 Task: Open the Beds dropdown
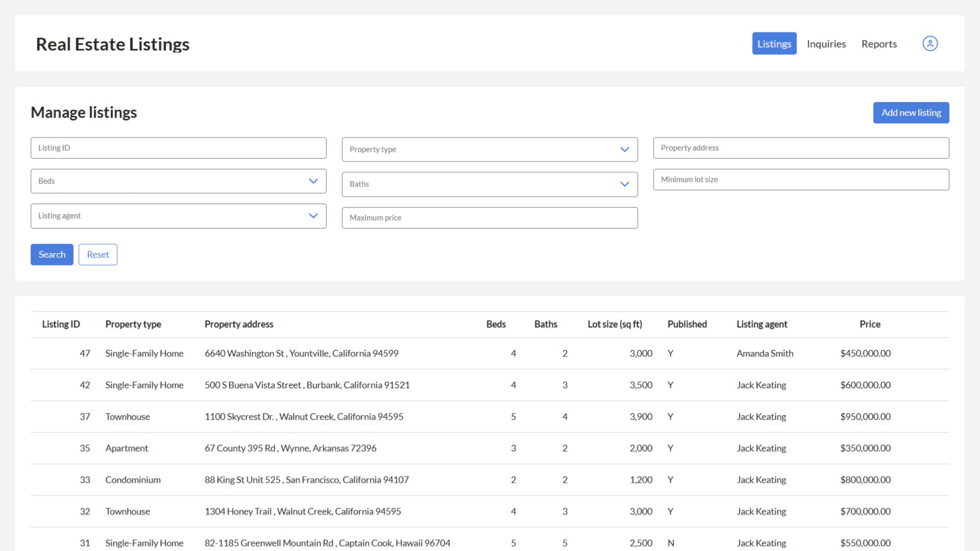tap(178, 181)
